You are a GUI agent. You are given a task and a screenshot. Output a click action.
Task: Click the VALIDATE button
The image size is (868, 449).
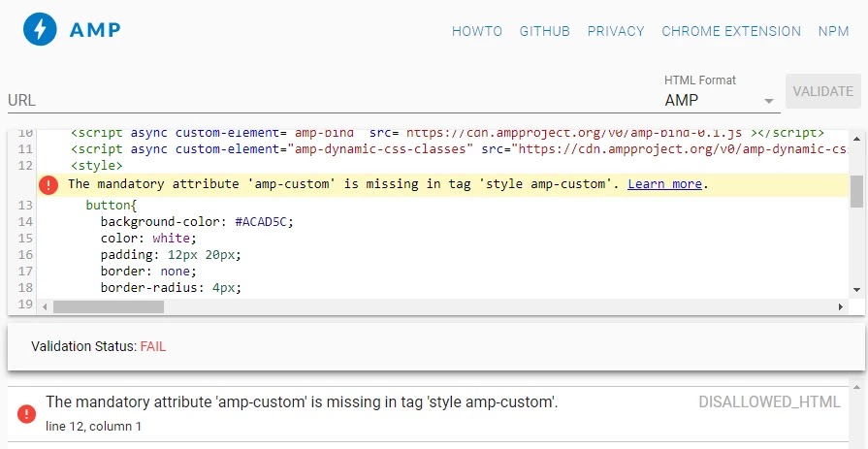[823, 91]
